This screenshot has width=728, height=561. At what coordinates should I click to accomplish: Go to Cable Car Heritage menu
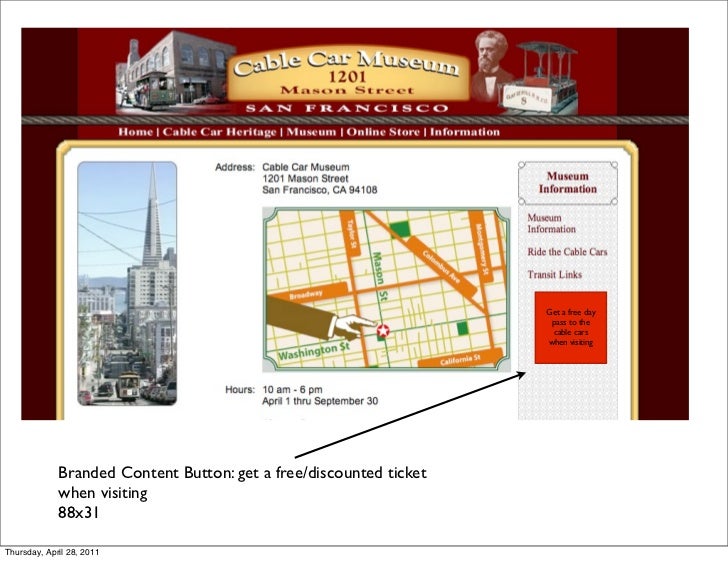[x=219, y=132]
